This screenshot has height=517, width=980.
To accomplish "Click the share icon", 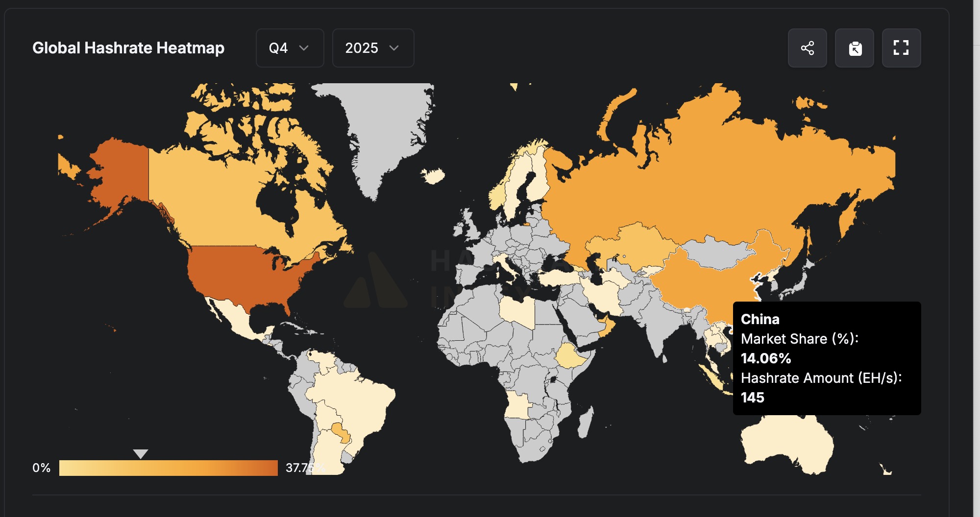I will pos(807,47).
